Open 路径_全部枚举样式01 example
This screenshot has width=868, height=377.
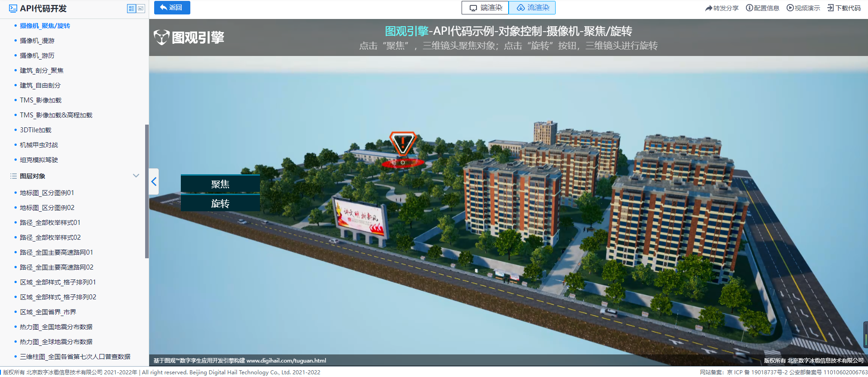tap(50, 223)
